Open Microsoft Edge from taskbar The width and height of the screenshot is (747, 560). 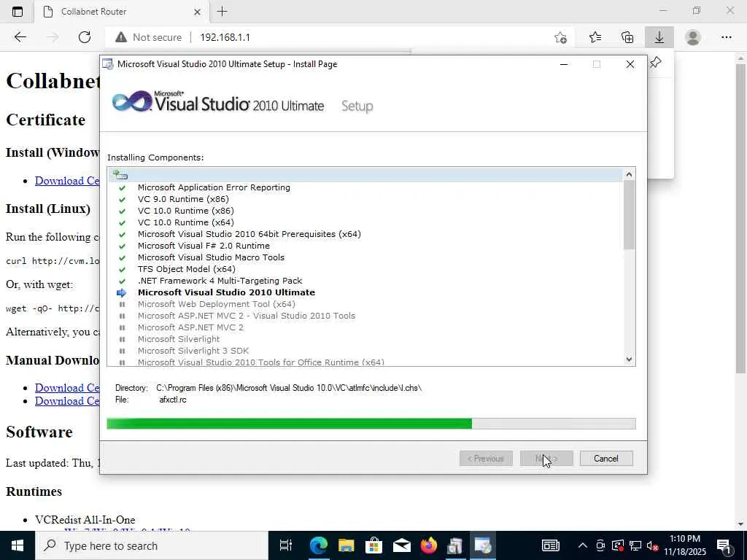click(x=318, y=545)
